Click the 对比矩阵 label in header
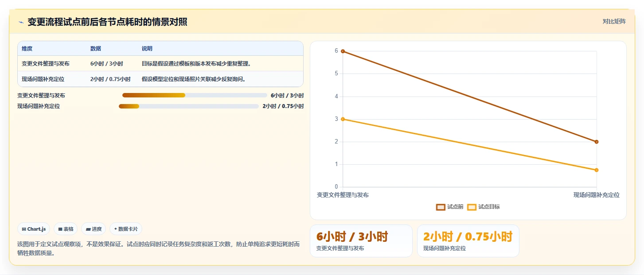Image resolution: width=644 pixels, height=275 pixels. coord(614,21)
